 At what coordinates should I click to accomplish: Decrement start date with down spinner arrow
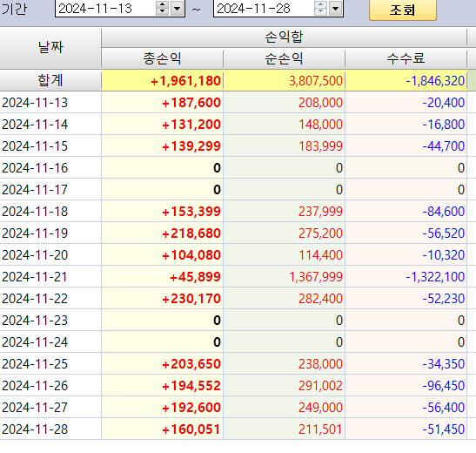pos(163,12)
